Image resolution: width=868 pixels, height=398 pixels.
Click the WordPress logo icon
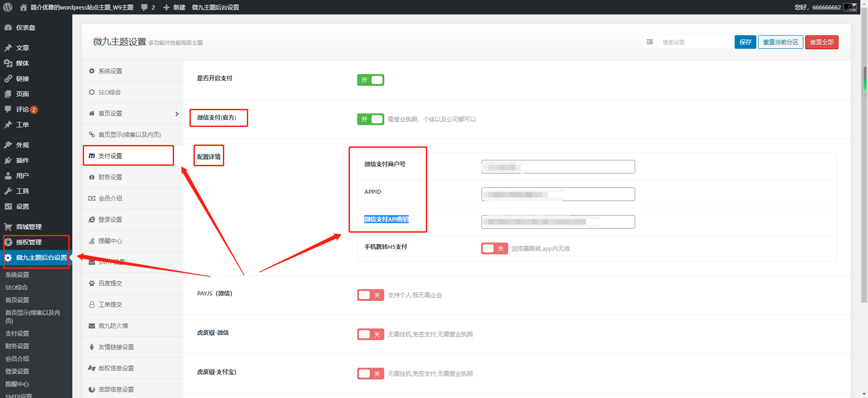coord(8,7)
